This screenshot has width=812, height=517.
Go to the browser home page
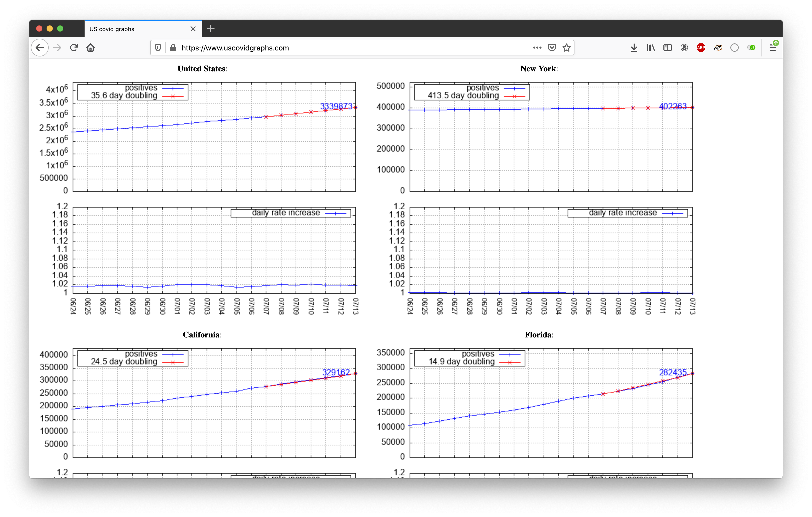click(90, 48)
